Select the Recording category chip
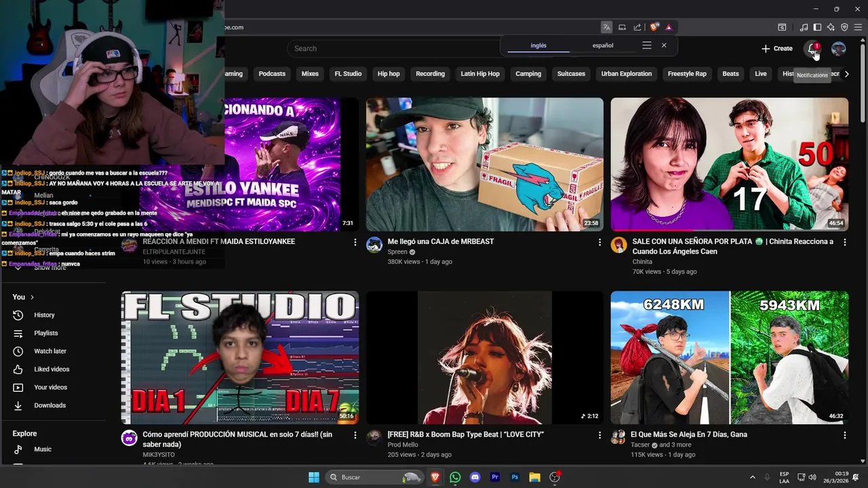 click(431, 74)
